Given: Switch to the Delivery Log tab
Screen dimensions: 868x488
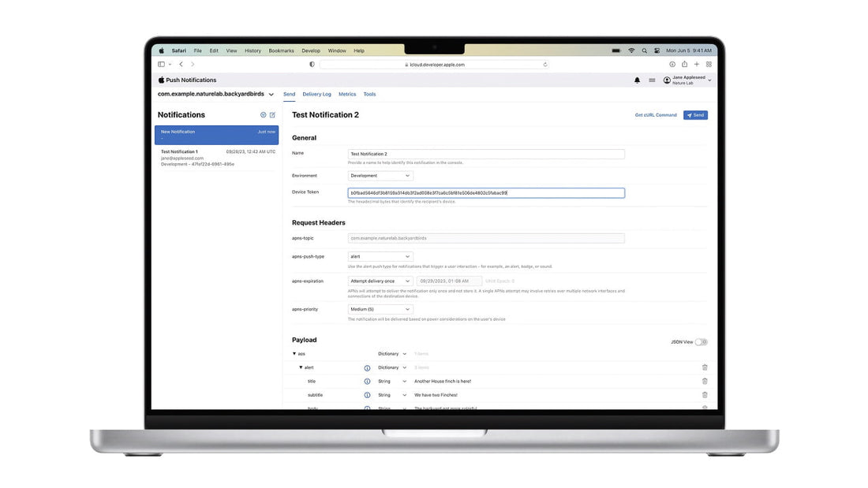Looking at the screenshot, I should (316, 94).
